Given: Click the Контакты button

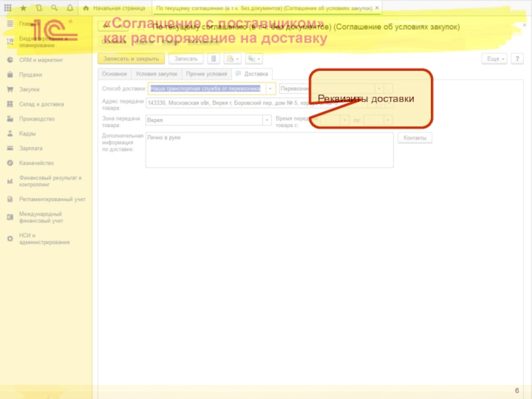Looking at the screenshot, I should (x=414, y=138).
